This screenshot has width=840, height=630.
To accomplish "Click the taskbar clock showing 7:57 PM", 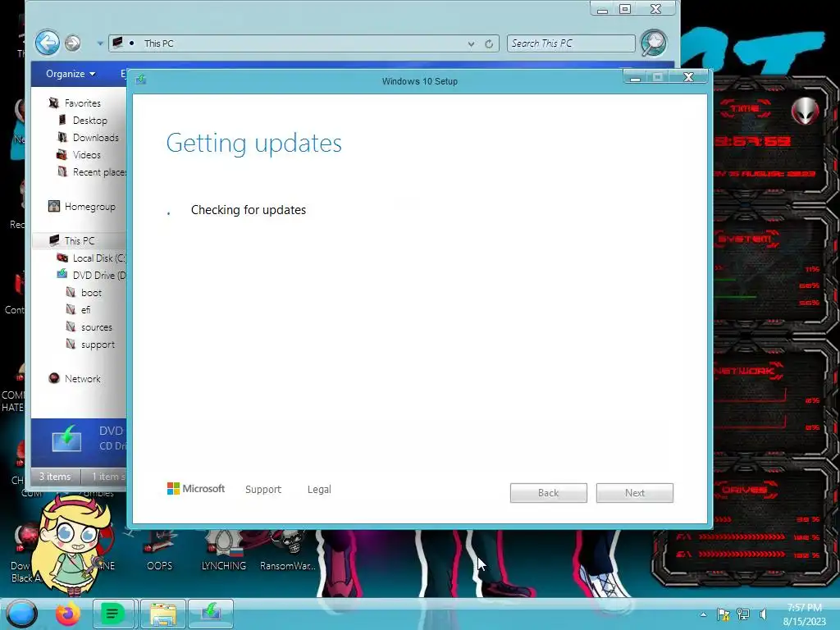I will 804,614.
